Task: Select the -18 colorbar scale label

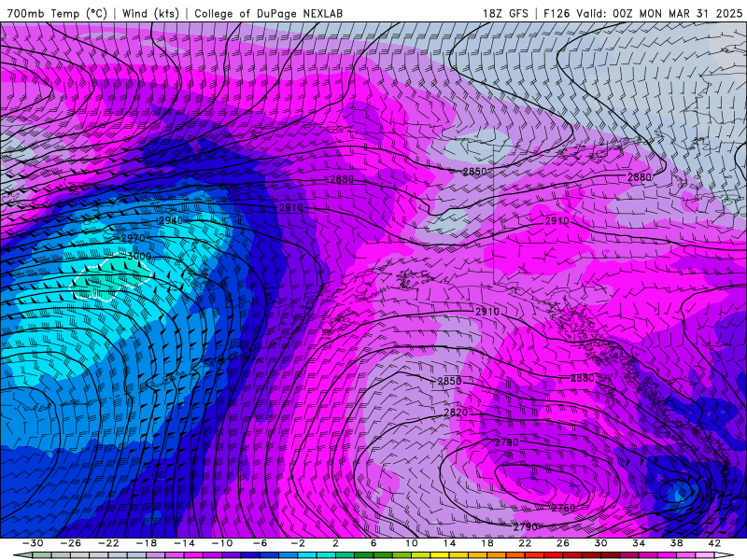Action: [x=147, y=543]
